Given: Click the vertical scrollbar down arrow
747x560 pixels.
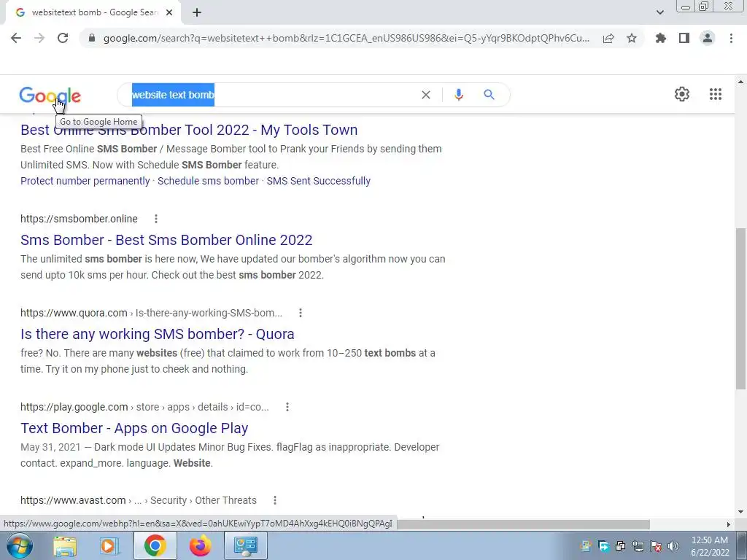Looking at the screenshot, I should [740, 513].
